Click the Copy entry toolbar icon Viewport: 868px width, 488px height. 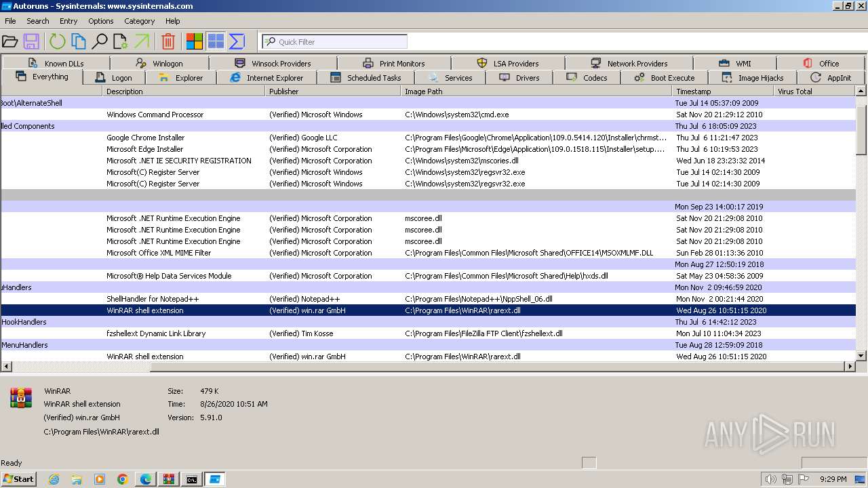pos(79,41)
